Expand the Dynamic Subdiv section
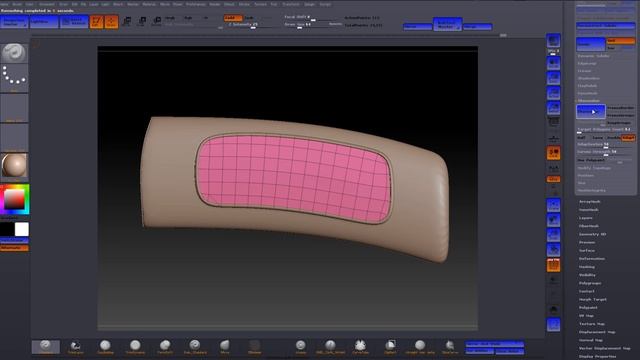This screenshot has width=640, height=360. click(593, 56)
